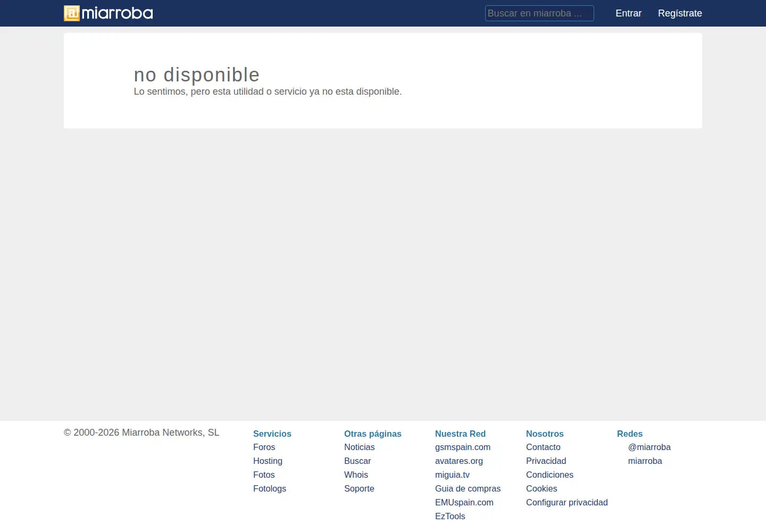The width and height of the screenshot is (766, 532).
Task: Go to the Fotologs footer link
Action: [270, 489]
